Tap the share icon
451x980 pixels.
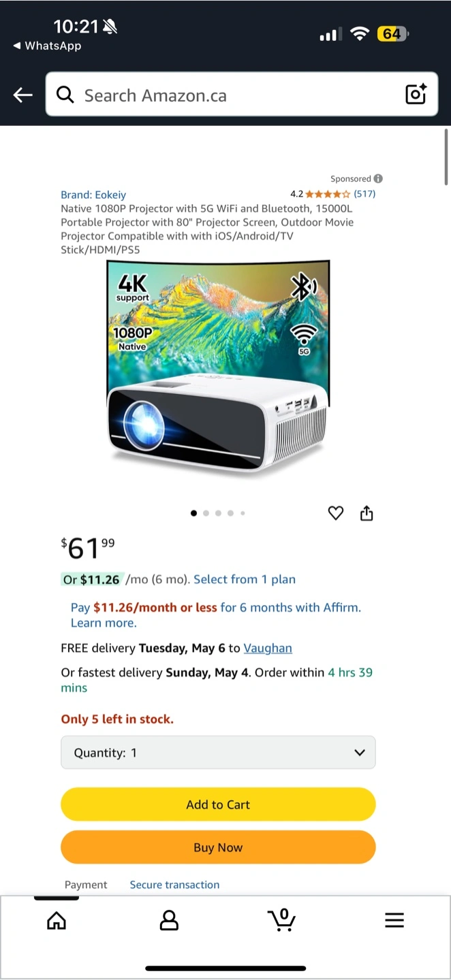coord(367,513)
